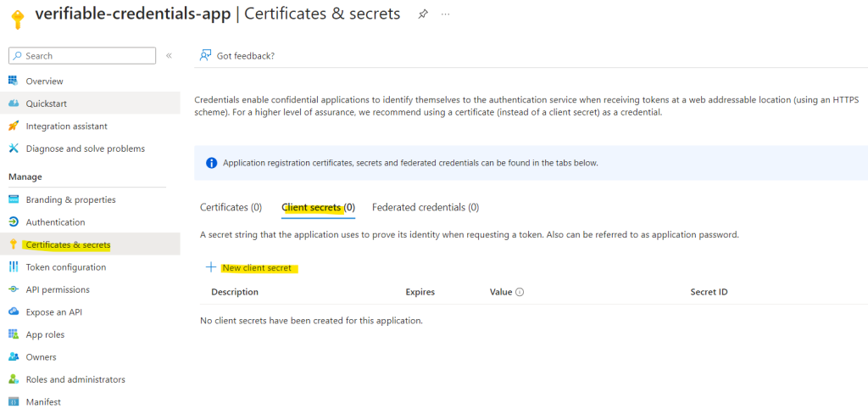Click the App roles icon

click(x=14, y=334)
